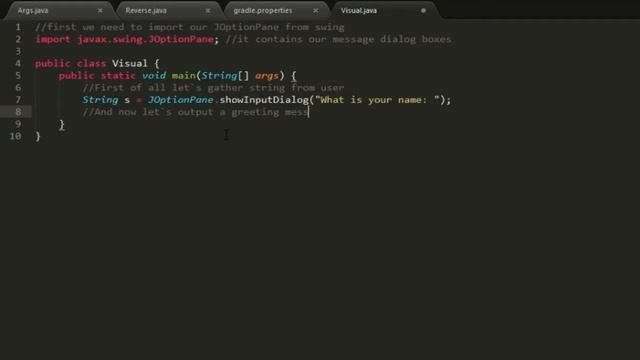
Task: Click the comment '//First of all let`s gather string from user'
Action: tap(213, 88)
